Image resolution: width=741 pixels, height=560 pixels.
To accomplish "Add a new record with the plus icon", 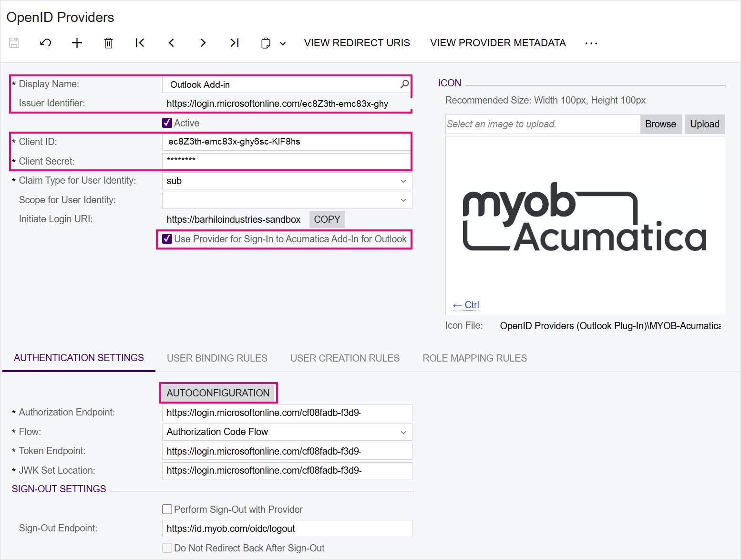I will click(x=77, y=43).
